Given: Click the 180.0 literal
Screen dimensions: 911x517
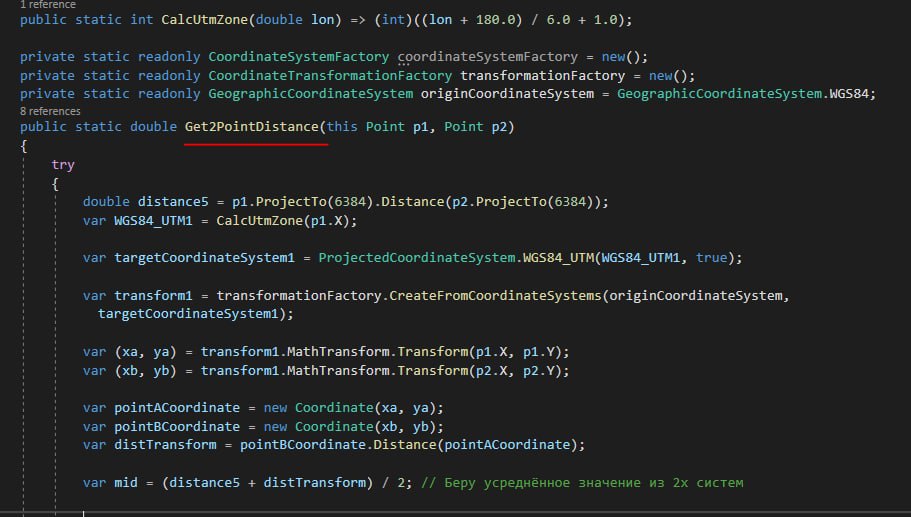Looking at the screenshot, I should point(495,20).
